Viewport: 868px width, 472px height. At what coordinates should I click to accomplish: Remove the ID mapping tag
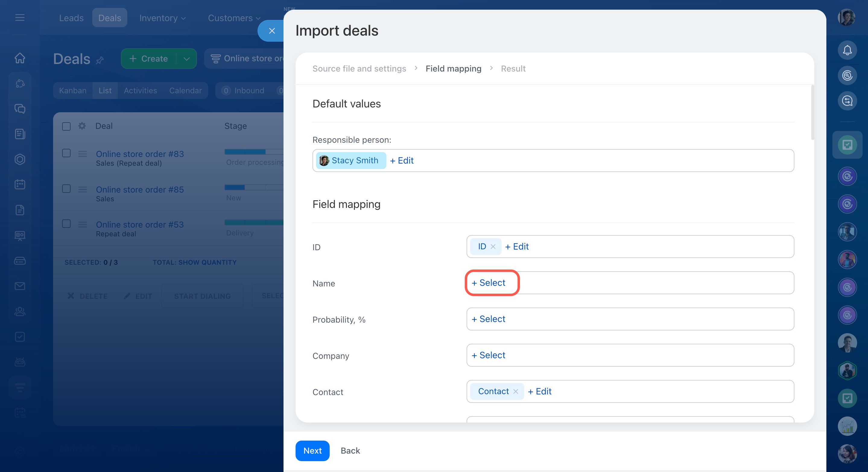pyautogui.click(x=493, y=247)
